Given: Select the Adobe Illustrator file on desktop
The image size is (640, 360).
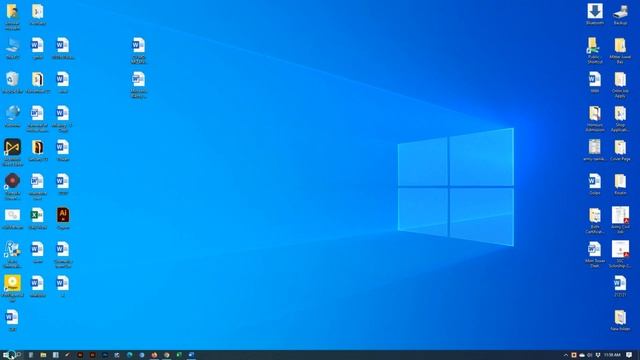Looking at the screenshot, I should point(63,219).
